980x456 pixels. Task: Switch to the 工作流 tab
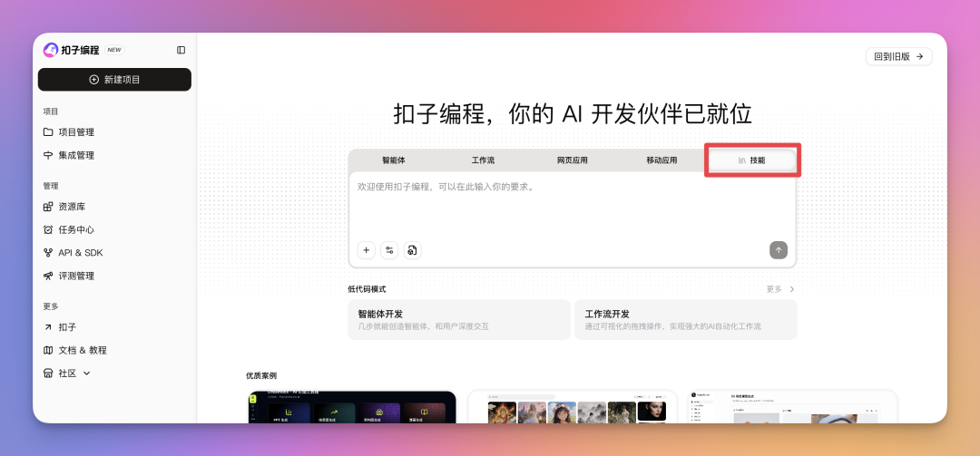(x=483, y=160)
